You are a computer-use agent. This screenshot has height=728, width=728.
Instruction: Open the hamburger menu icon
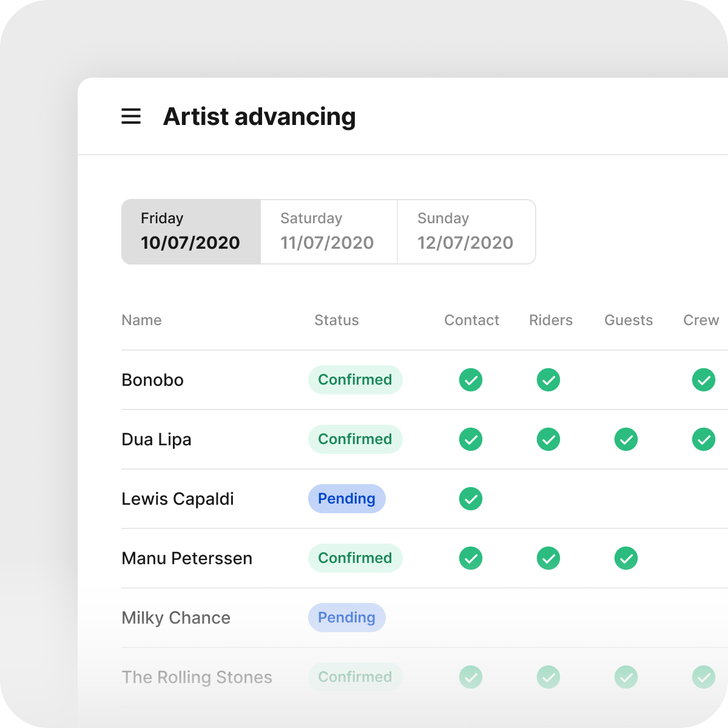[x=131, y=116]
